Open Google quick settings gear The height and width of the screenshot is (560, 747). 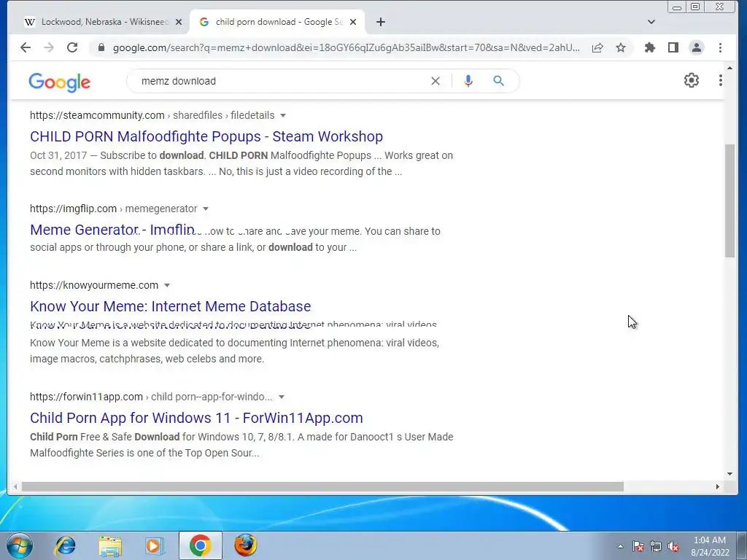692,80
